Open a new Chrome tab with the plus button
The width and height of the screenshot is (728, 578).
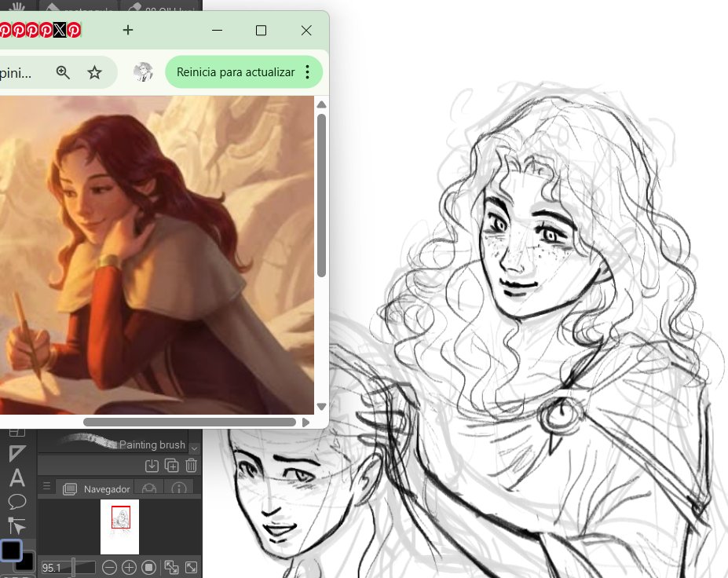coord(127,30)
